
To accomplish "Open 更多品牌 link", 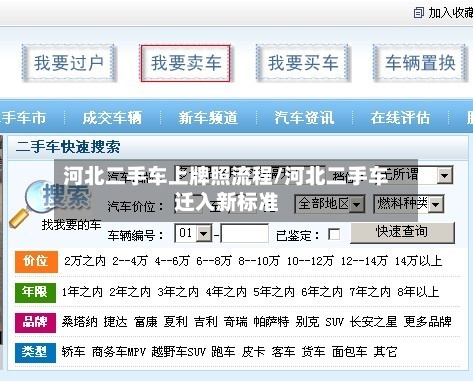I will [427, 322].
